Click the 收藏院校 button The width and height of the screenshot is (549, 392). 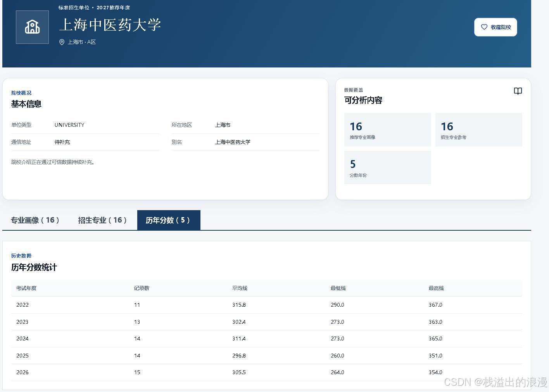(x=495, y=27)
